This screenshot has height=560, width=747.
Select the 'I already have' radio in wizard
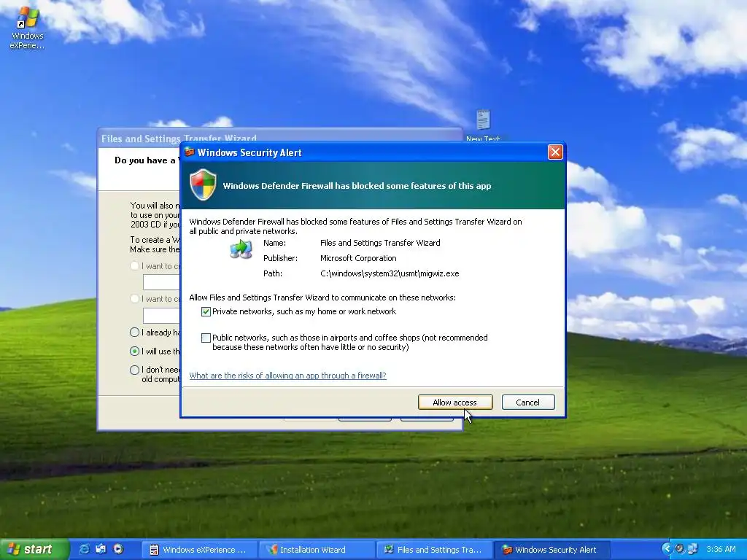click(134, 332)
